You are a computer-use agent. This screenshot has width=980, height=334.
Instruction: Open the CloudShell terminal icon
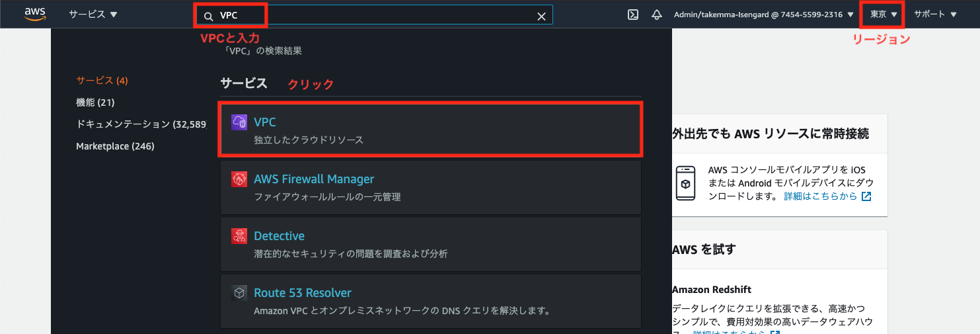pos(633,15)
